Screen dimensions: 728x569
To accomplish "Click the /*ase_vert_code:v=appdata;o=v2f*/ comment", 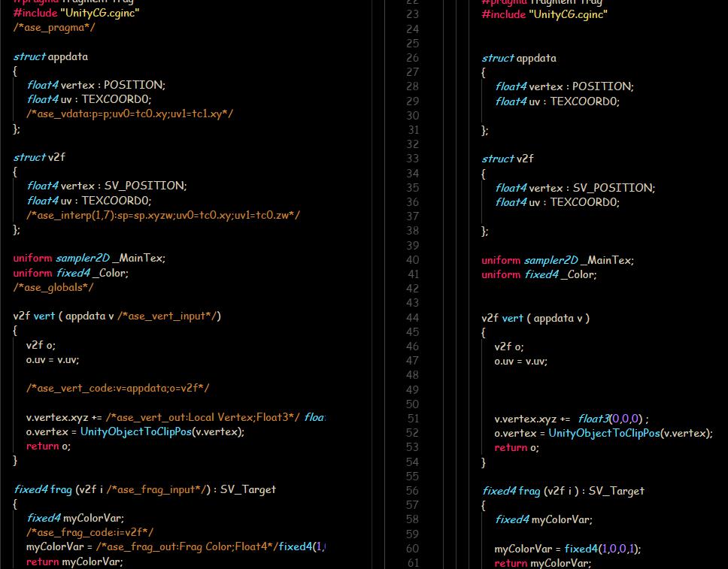I will pos(117,388).
